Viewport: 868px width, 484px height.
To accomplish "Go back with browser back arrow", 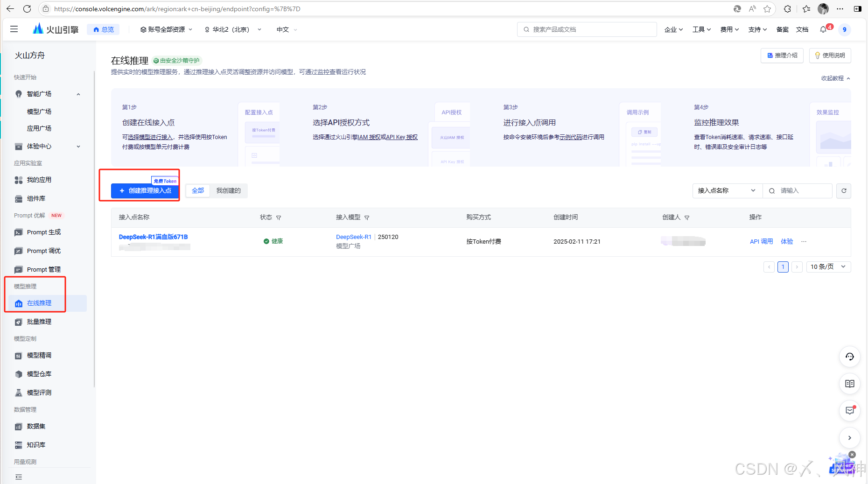I will [x=10, y=8].
